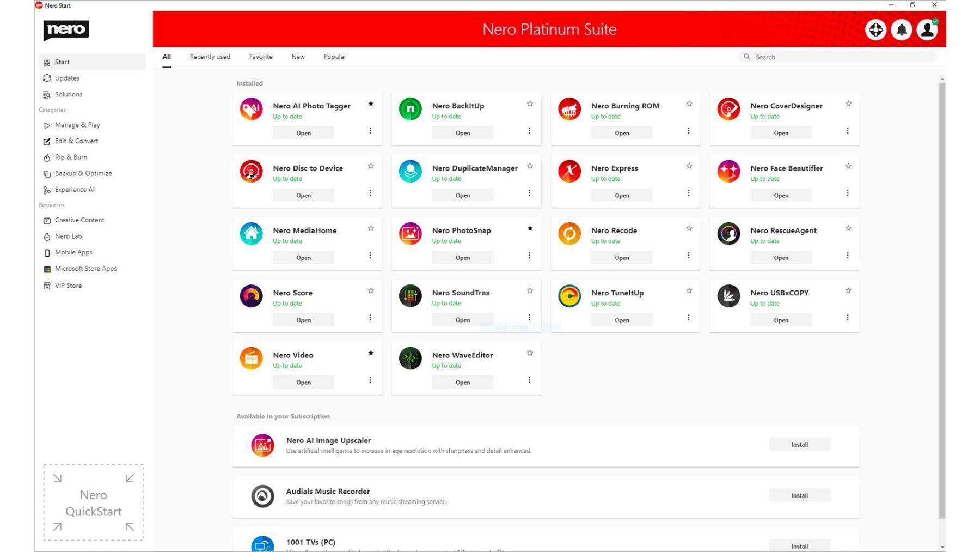The width and height of the screenshot is (980, 552).
Task: Open kebab menu for Nero RescueAgent
Action: click(848, 256)
